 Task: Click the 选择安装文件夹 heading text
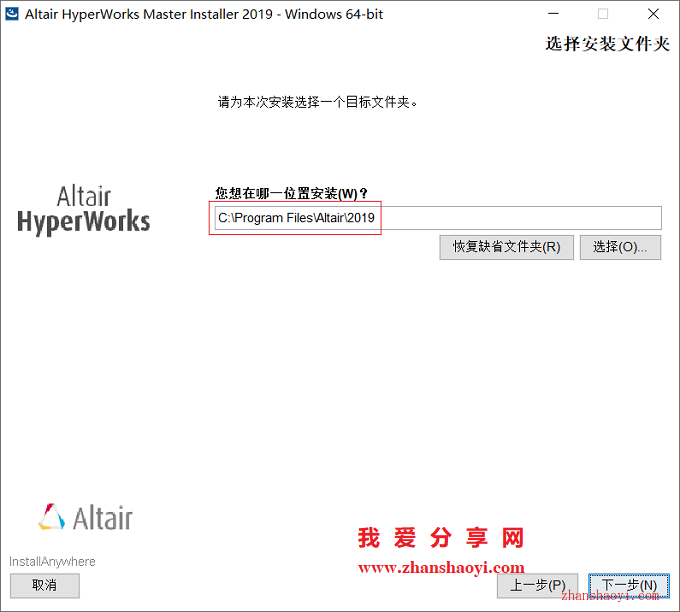coord(607,44)
